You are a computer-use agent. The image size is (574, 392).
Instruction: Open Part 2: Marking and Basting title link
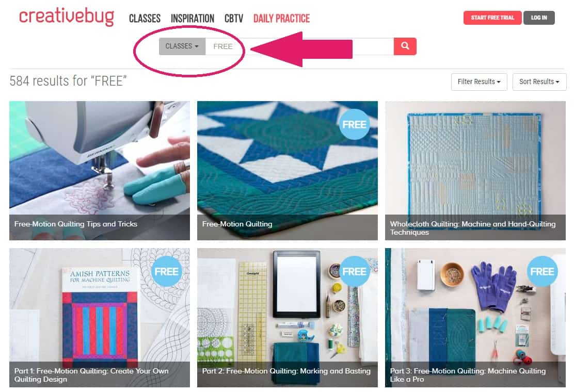286,371
